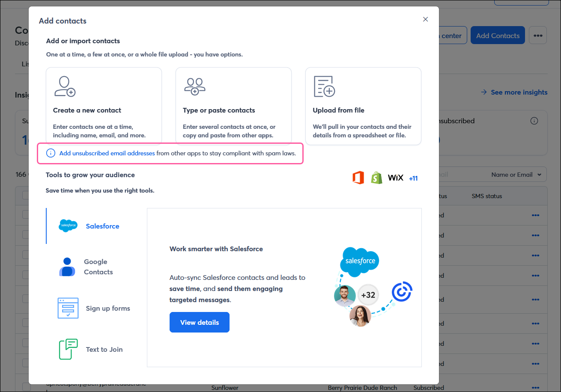This screenshot has height=392, width=561.
Task: Open the three-dot menu next to Add Contacts
Action: [538, 36]
